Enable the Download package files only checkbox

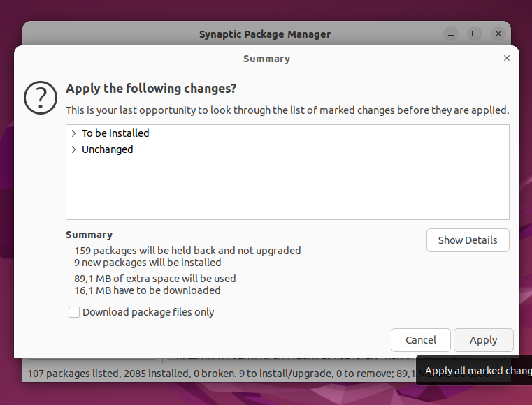[x=74, y=312]
